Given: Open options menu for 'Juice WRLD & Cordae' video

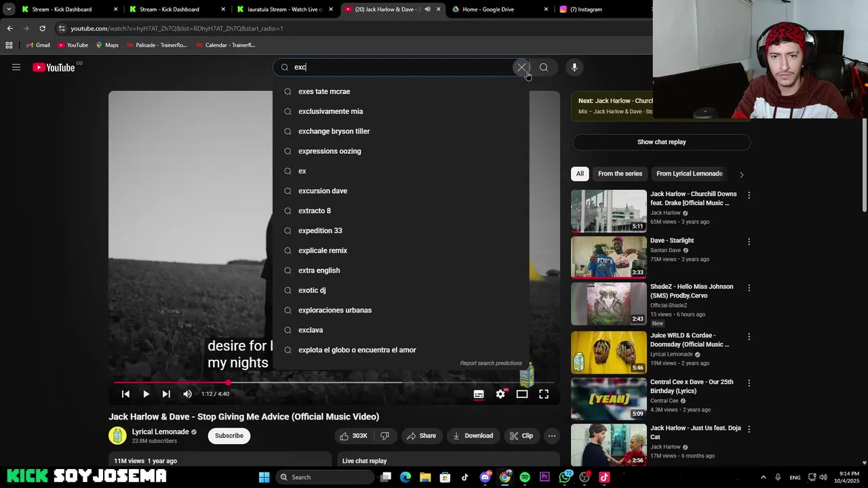Looking at the screenshot, I should (x=749, y=336).
